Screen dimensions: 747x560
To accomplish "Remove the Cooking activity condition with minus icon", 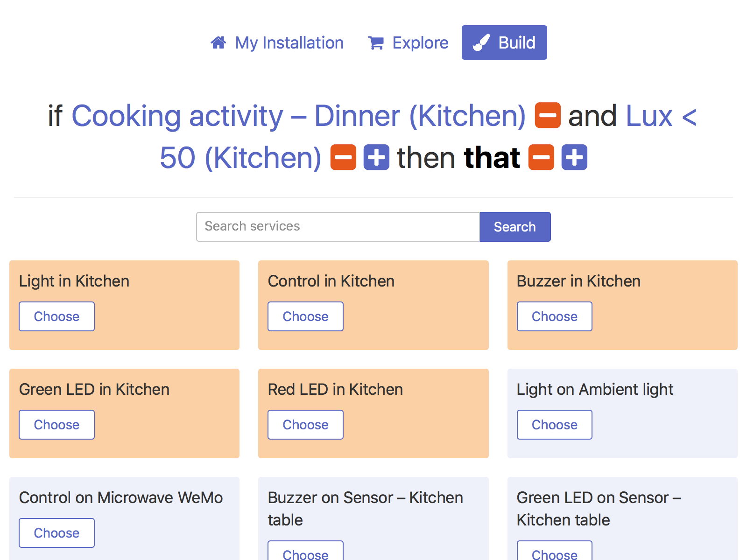I will click(548, 115).
